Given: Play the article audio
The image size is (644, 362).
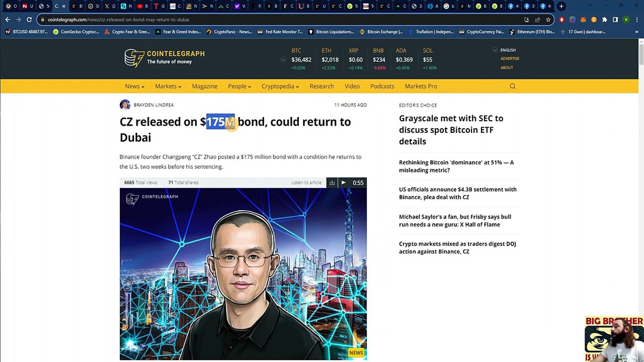Looking at the screenshot, I should point(343,183).
